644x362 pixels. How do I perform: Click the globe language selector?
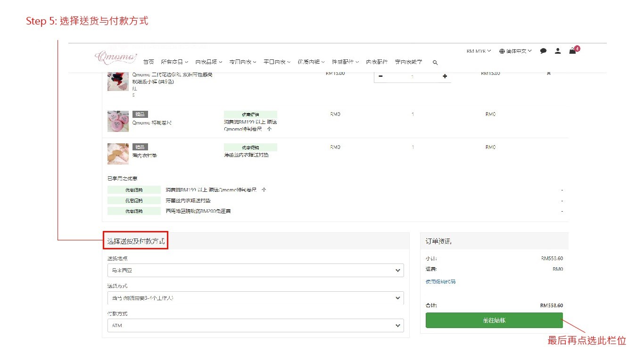pyautogui.click(x=515, y=51)
